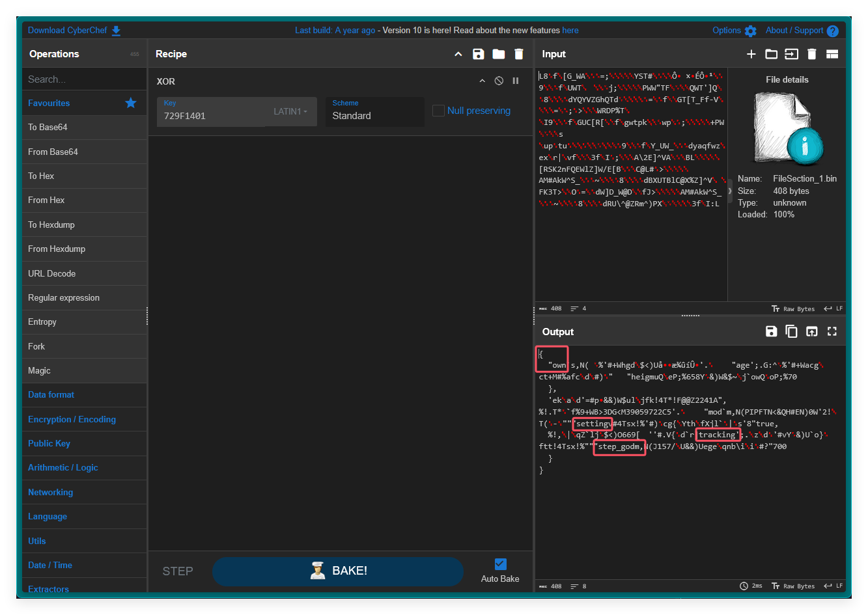Collapse the XOR operation arguments
The width and height of the screenshot is (868, 615).
point(482,81)
